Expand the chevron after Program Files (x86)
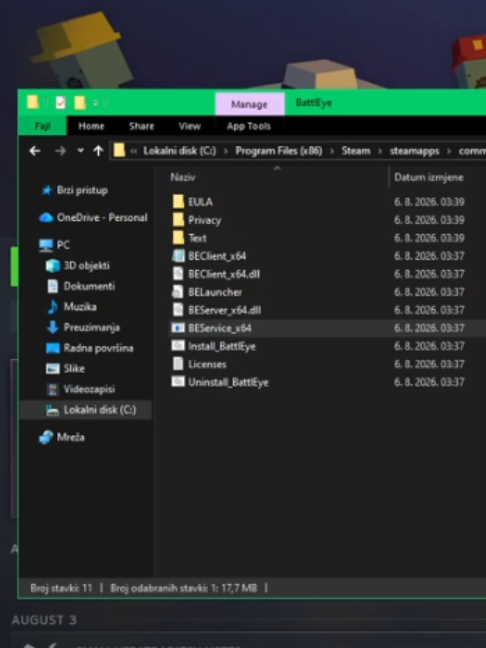Screen dimensions: 486x648 coord(332,151)
